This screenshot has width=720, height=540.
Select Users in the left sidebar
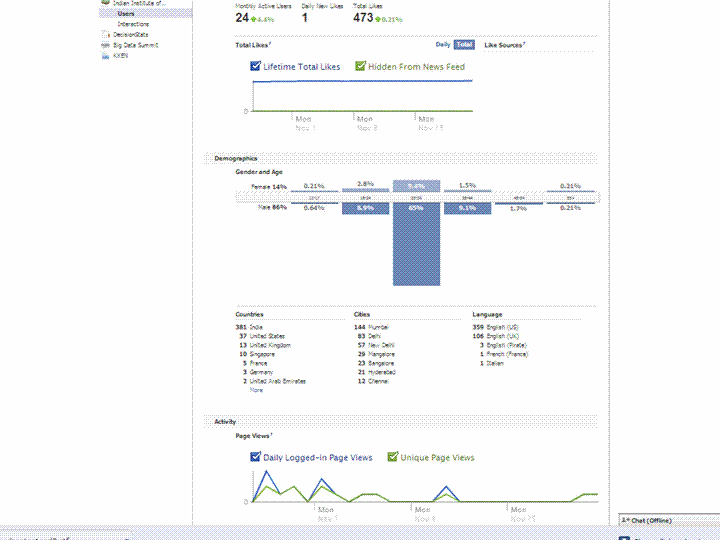coord(126,14)
